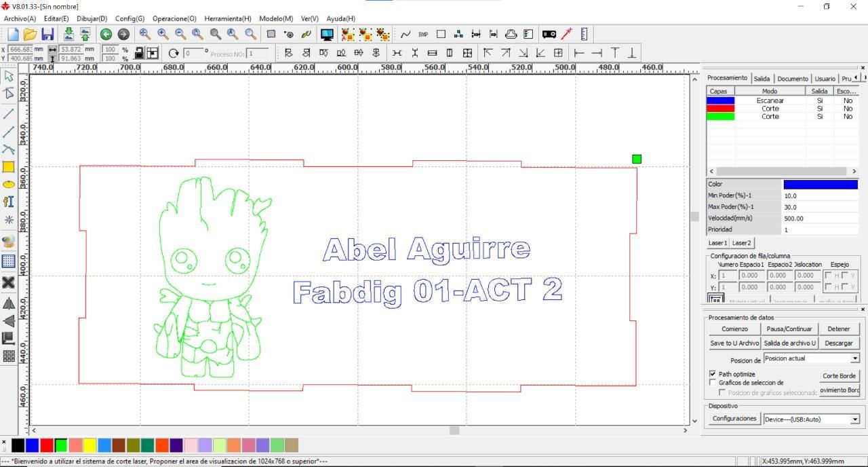Click the Export icon with the green up arrow
Viewport: 868px width, 467px height.
pos(85,34)
